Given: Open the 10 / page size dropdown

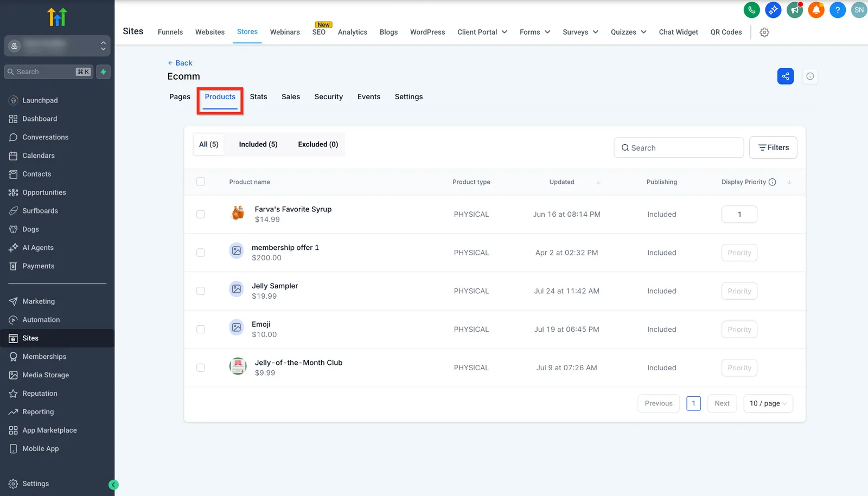Looking at the screenshot, I should pyautogui.click(x=768, y=403).
